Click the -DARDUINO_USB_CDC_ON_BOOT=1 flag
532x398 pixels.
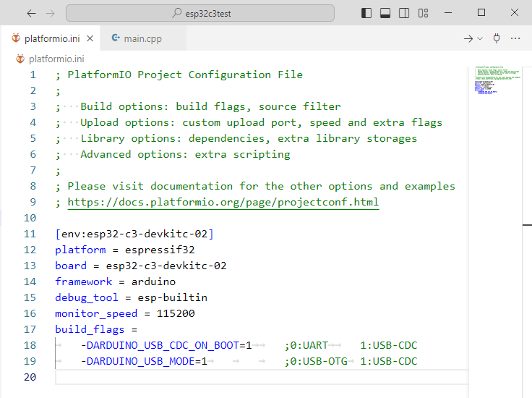click(166, 345)
